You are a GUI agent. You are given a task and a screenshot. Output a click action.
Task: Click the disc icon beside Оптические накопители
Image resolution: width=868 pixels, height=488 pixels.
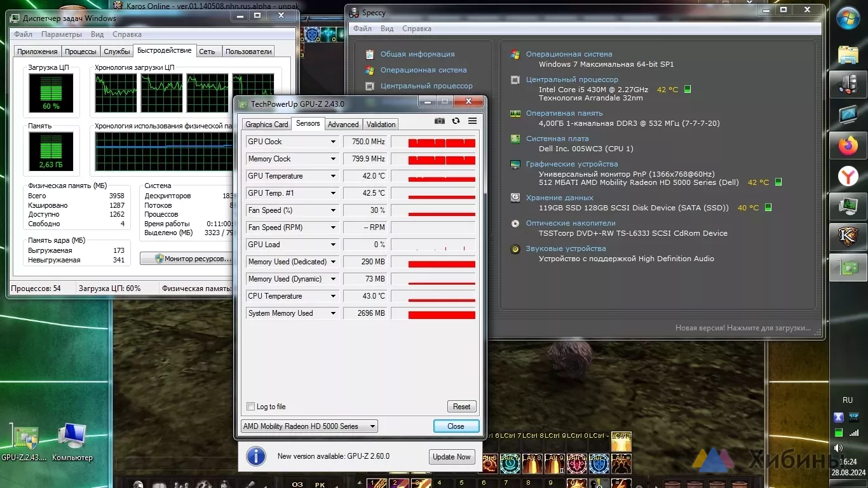[515, 224]
